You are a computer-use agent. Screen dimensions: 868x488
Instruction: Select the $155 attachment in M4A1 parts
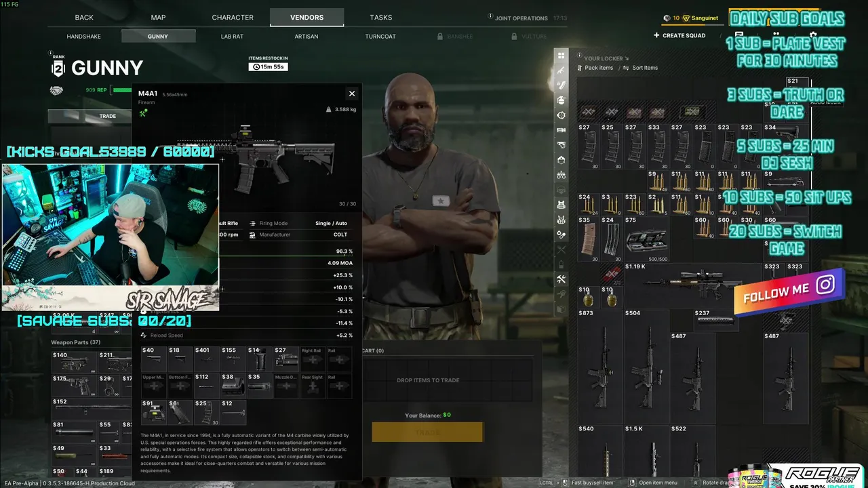[x=233, y=359]
